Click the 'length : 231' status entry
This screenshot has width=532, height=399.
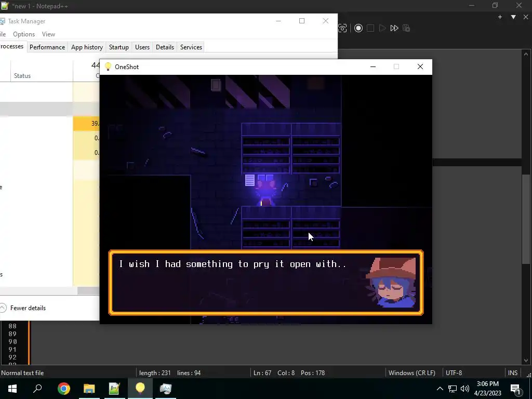[x=155, y=373]
